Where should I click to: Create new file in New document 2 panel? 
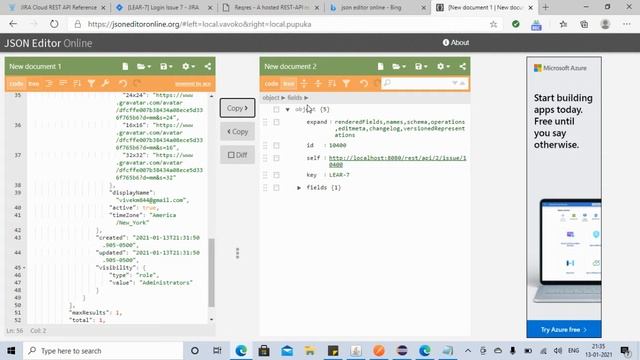(380, 67)
